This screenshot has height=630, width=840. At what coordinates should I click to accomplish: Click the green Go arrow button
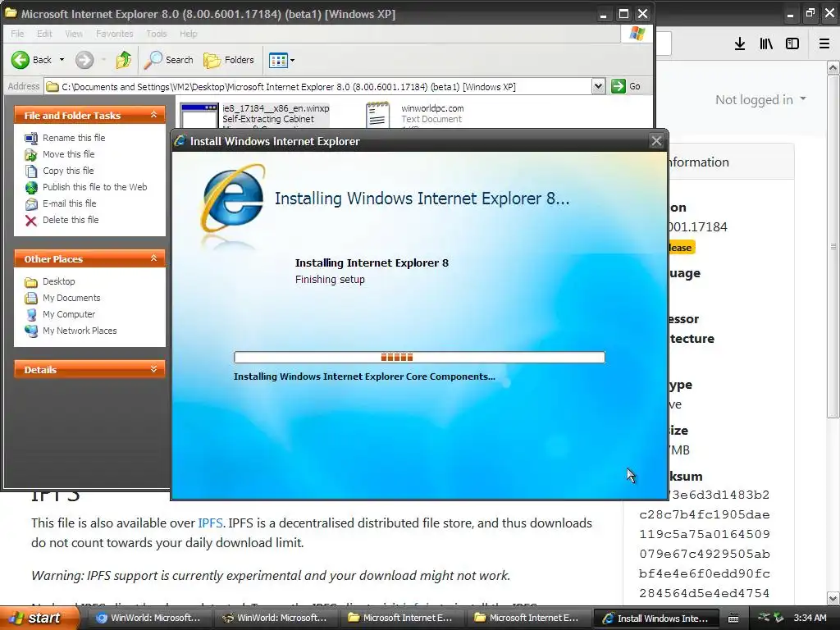point(619,86)
